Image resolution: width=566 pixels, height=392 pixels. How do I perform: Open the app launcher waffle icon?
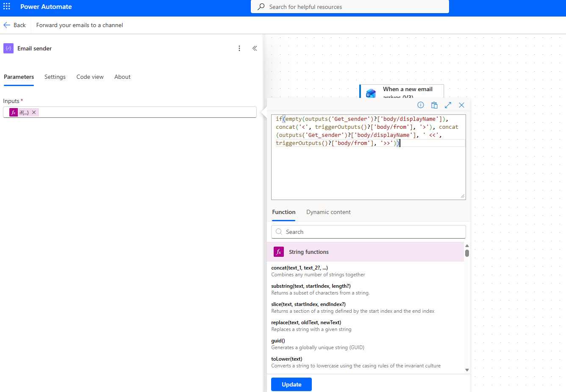click(7, 7)
